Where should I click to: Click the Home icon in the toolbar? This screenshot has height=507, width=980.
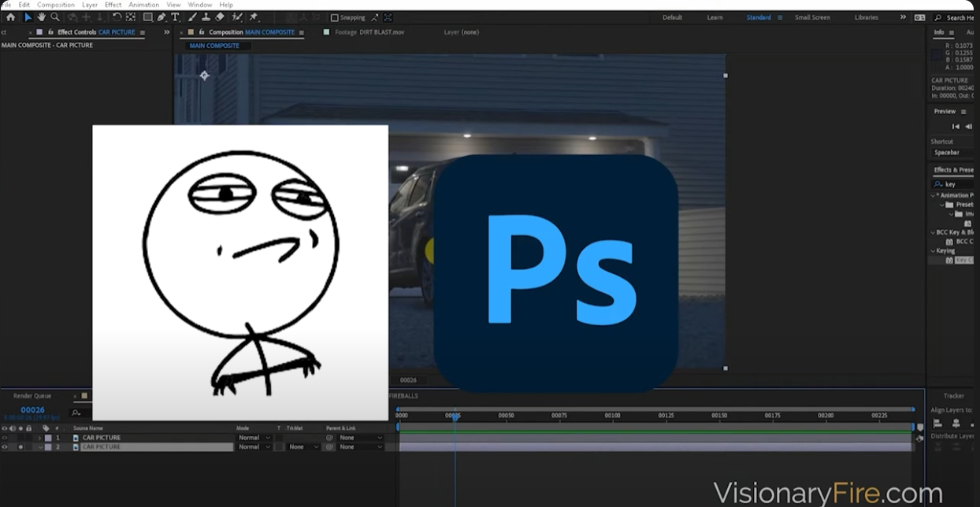tap(10, 17)
